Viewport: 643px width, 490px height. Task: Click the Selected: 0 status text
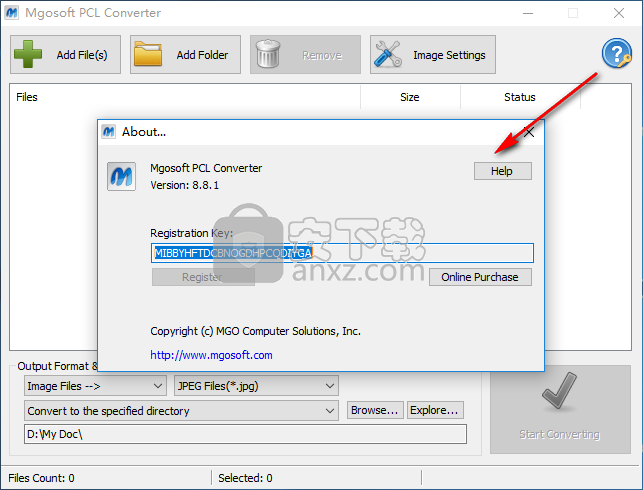coord(245,478)
